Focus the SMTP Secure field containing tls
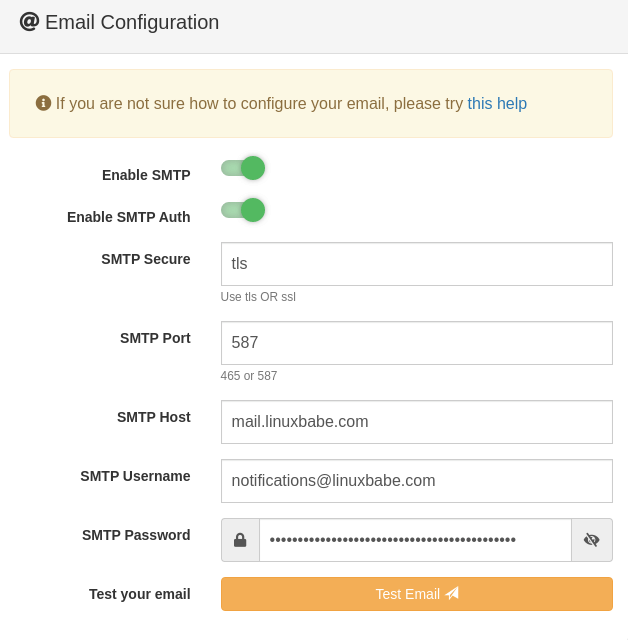 click(416, 264)
